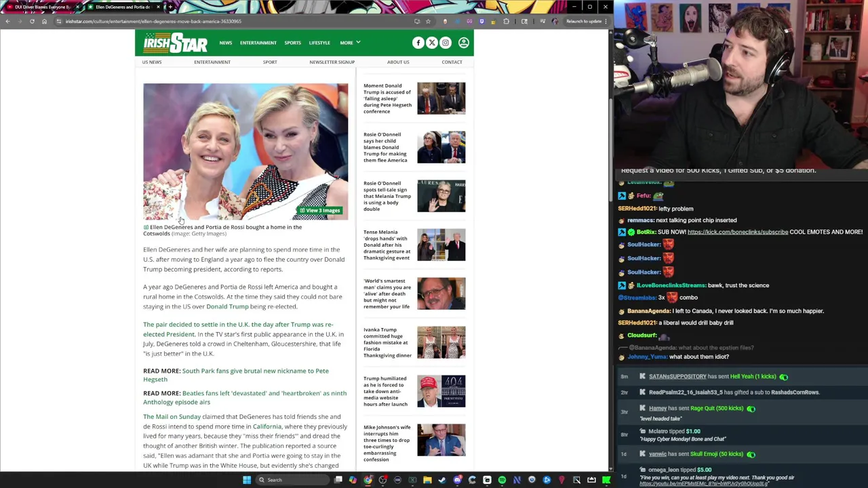Screen dimensions: 868x488
Task: Click the Irish Star logo
Action: coord(175,43)
